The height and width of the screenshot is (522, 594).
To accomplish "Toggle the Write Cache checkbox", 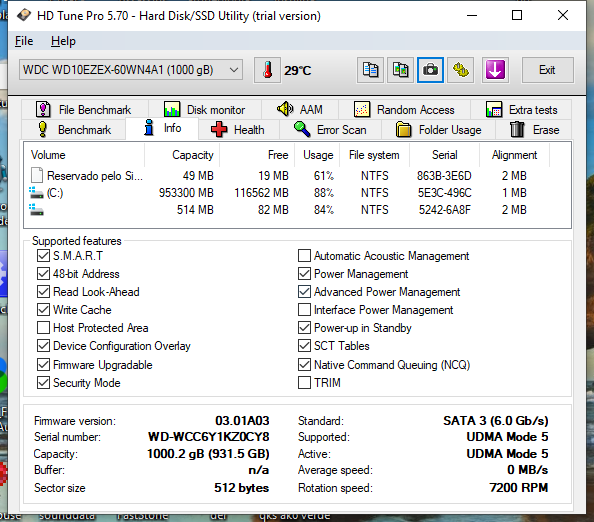I will (43, 309).
